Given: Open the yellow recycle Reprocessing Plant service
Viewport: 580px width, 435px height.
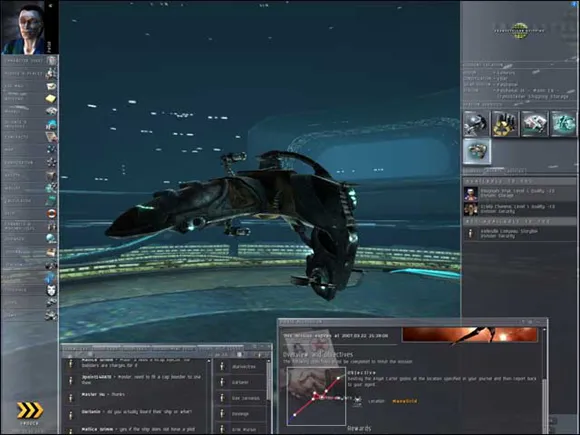Looking at the screenshot, I should tap(505, 124).
